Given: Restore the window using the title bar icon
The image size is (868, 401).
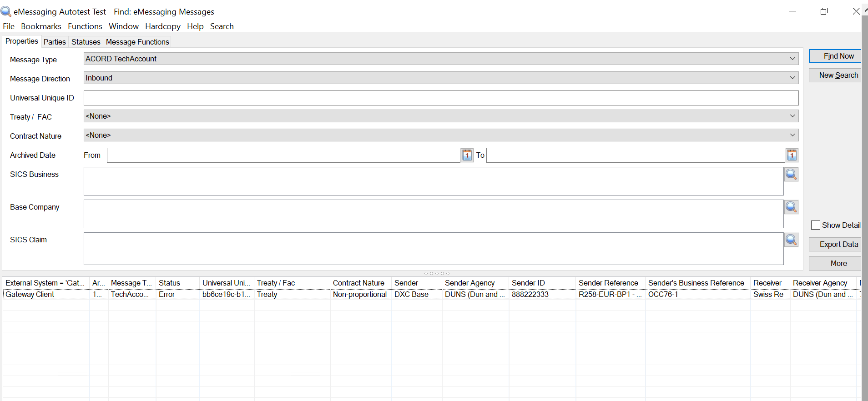Looking at the screenshot, I should click(x=824, y=11).
